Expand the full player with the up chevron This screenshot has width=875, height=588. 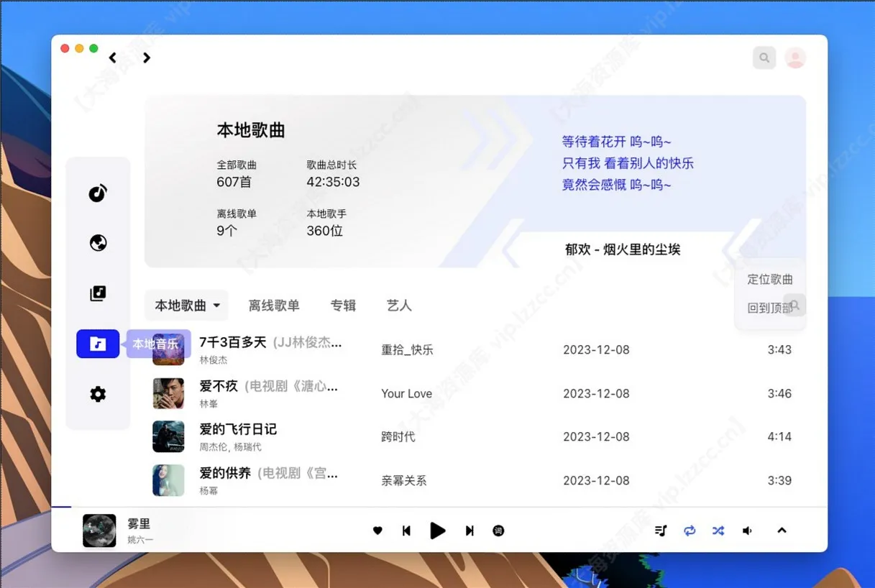click(782, 530)
